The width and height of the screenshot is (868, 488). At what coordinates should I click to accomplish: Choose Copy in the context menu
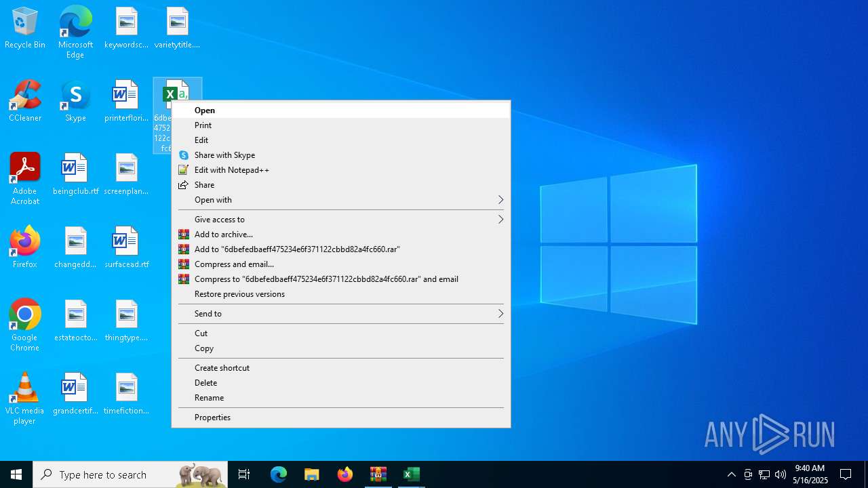click(341, 348)
